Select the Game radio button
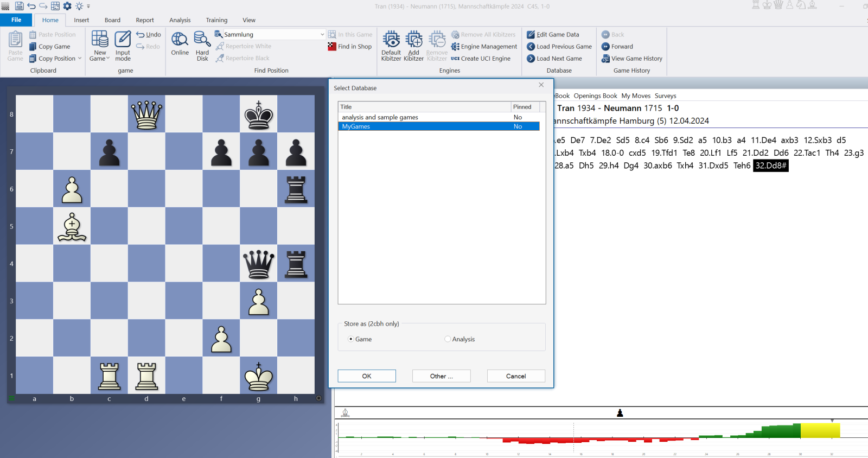The height and width of the screenshot is (458, 868). 351,339
